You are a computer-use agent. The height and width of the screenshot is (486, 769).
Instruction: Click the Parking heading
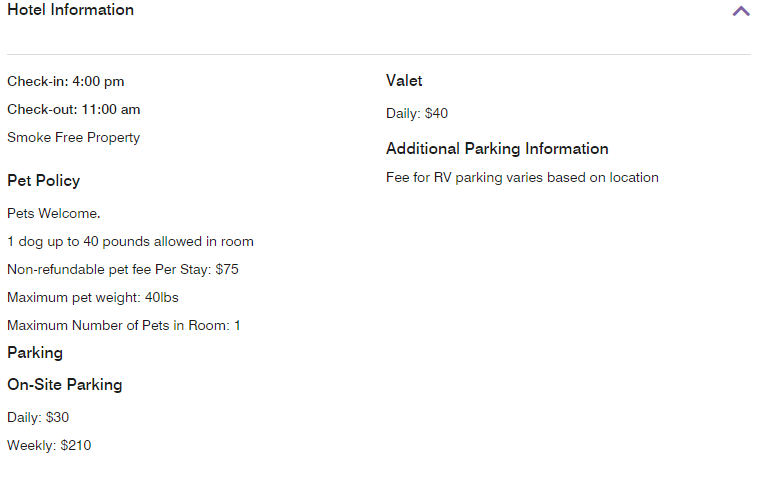[35, 353]
